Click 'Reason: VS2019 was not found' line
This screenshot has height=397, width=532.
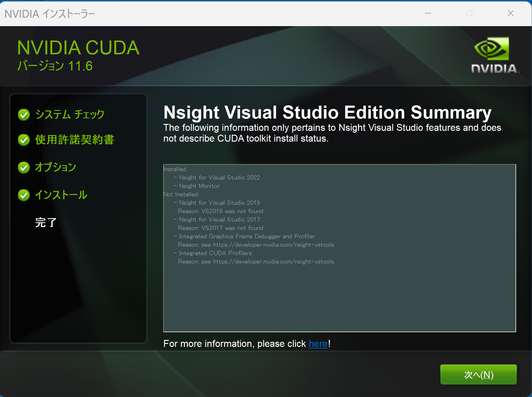pyautogui.click(x=221, y=211)
